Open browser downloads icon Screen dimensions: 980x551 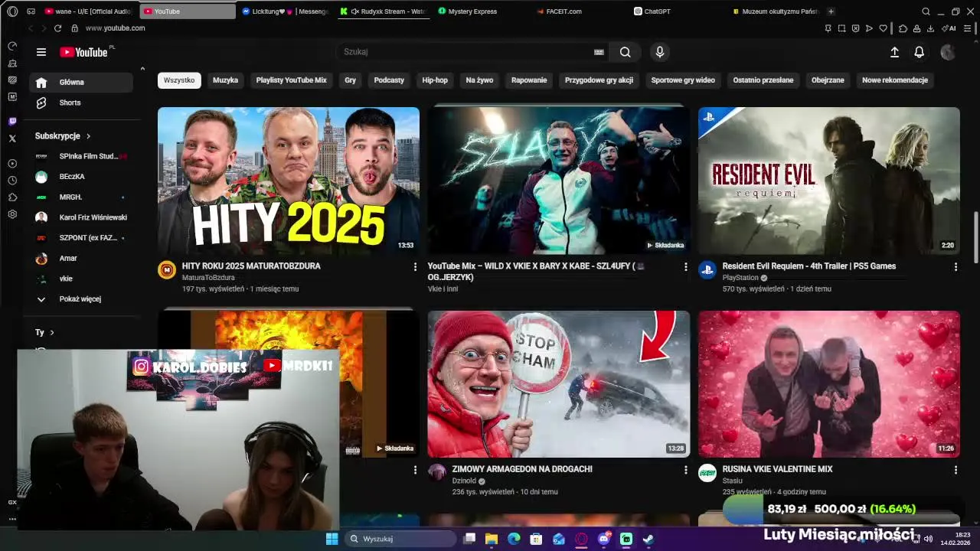(x=930, y=28)
